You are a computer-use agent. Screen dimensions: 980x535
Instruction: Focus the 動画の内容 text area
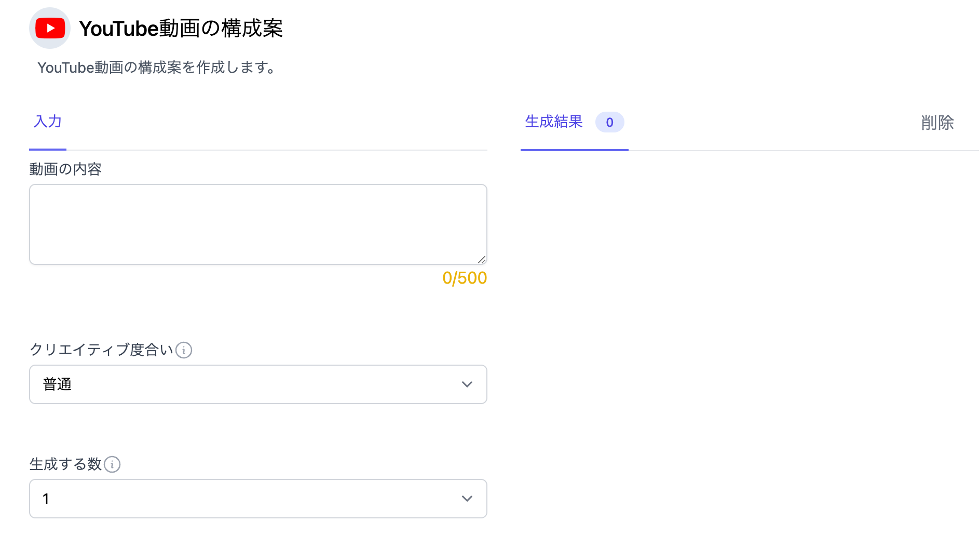click(x=258, y=224)
